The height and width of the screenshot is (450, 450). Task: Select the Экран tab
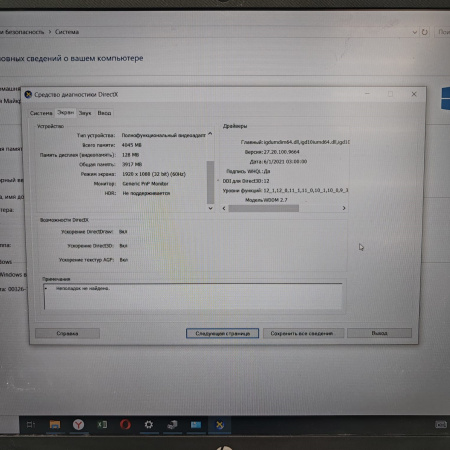65,113
